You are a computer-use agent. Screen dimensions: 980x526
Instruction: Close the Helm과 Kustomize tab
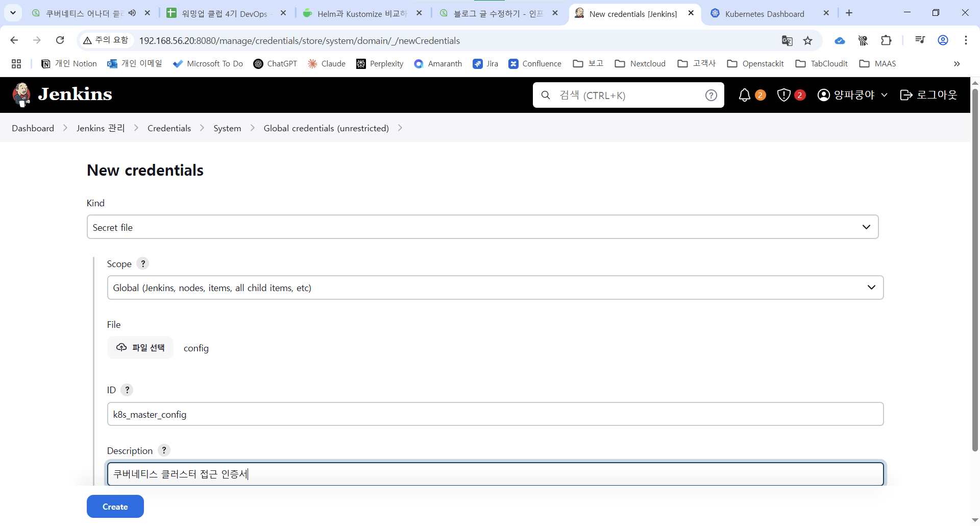pyautogui.click(x=419, y=13)
